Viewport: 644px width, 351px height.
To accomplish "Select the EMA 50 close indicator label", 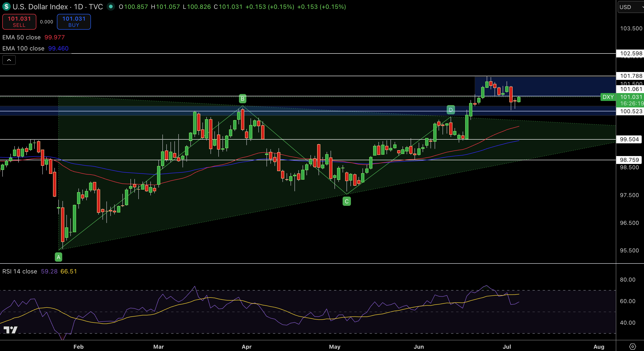I will [x=22, y=37].
